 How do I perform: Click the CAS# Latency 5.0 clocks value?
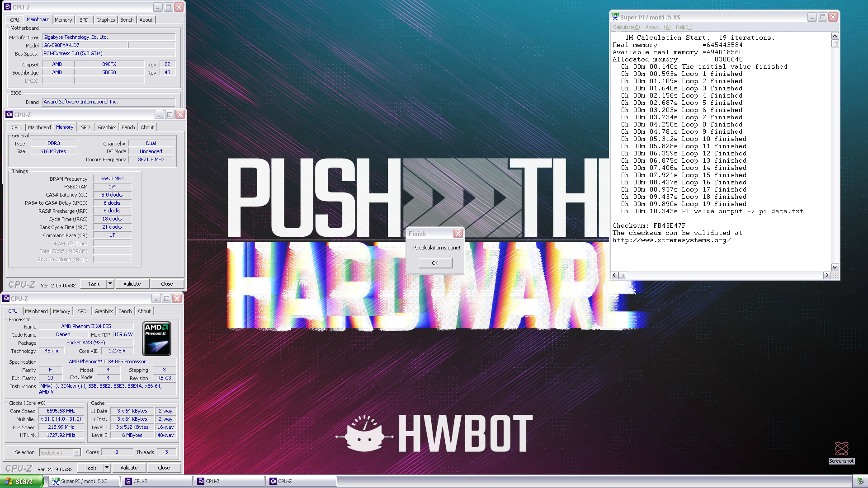112,195
